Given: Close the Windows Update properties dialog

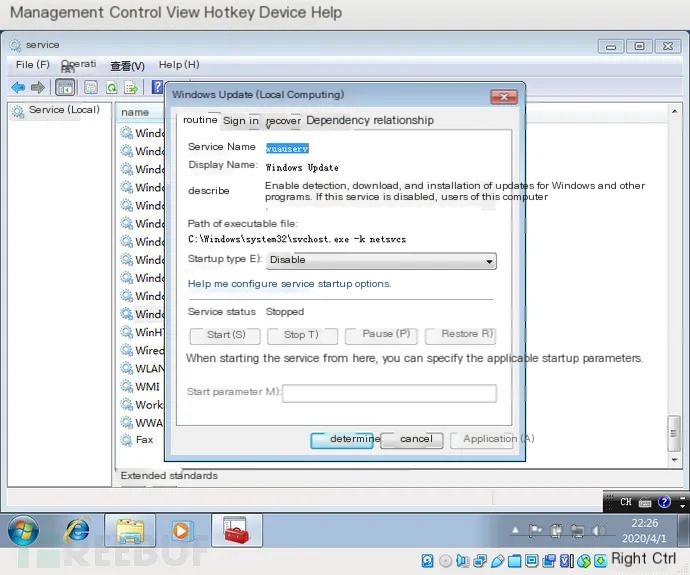Looking at the screenshot, I should coord(504,97).
